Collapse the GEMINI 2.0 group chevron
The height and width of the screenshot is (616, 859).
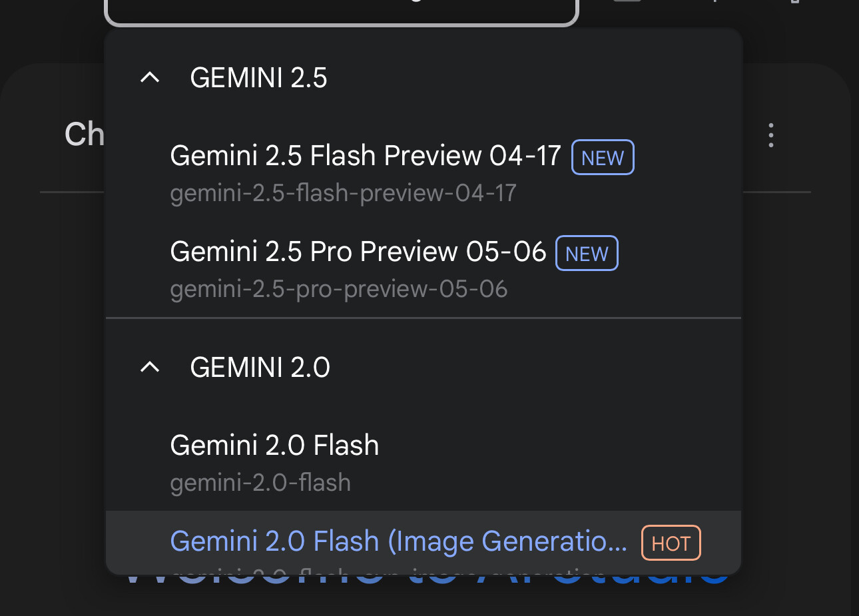pyautogui.click(x=150, y=367)
